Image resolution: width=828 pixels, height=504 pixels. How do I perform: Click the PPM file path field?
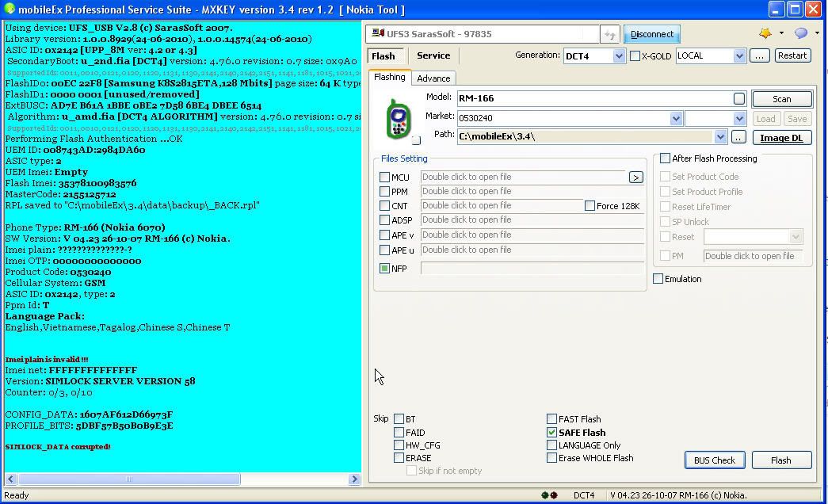532,191
